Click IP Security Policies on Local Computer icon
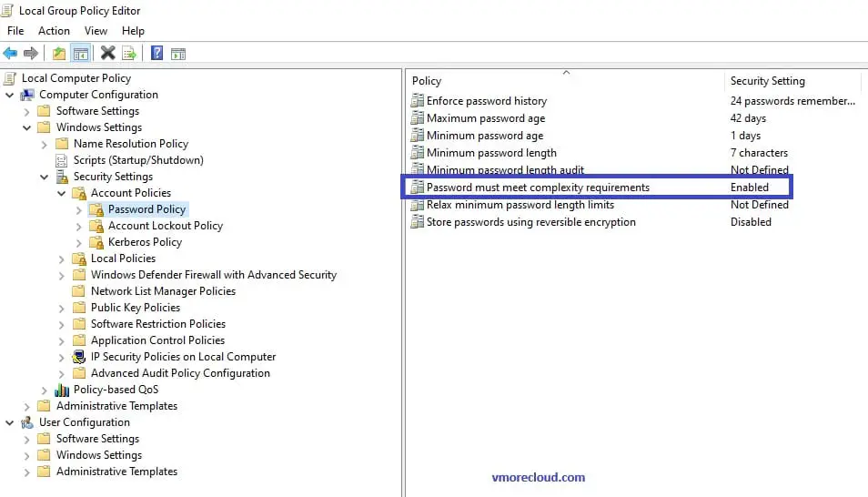The height and width of the screenshot is (497, 868). (x=79, y=357)
